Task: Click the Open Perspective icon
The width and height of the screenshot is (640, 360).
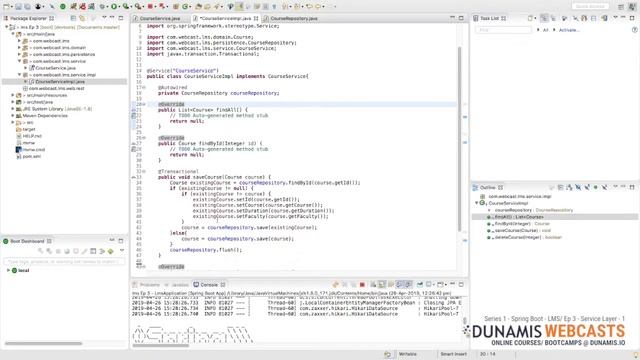Action: click(620, 7)
